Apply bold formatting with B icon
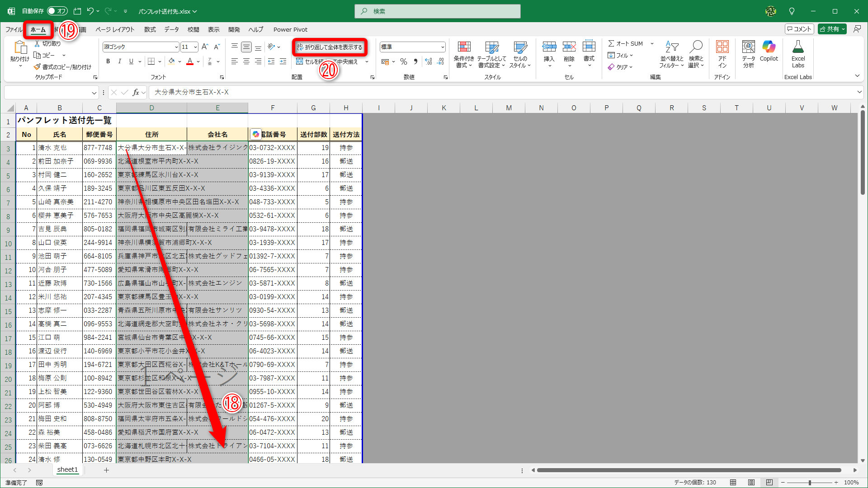 coord(108,61)
